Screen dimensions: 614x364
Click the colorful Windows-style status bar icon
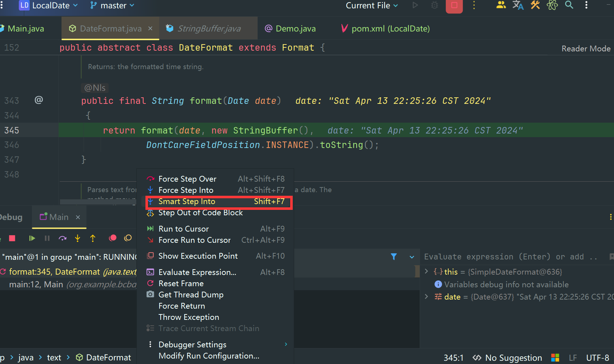[555, 358]
